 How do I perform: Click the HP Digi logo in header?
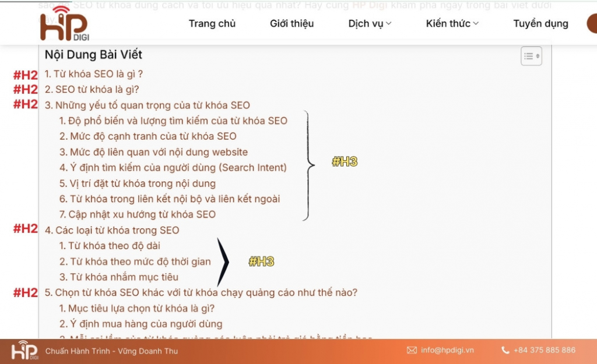point(65,23)
